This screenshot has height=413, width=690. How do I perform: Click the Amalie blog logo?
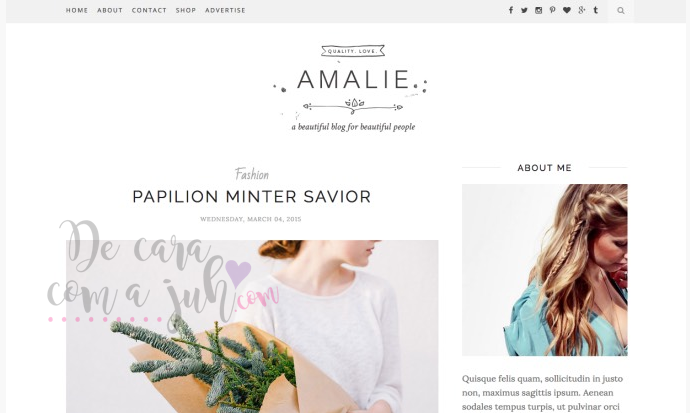pos(353,88)
